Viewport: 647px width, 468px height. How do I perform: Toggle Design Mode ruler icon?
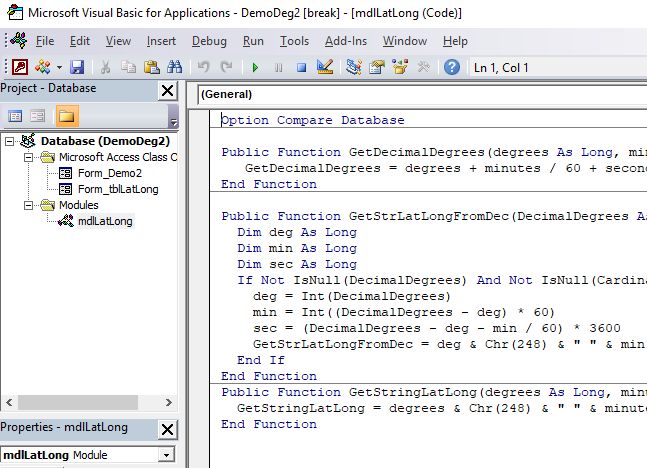[325, 67]
